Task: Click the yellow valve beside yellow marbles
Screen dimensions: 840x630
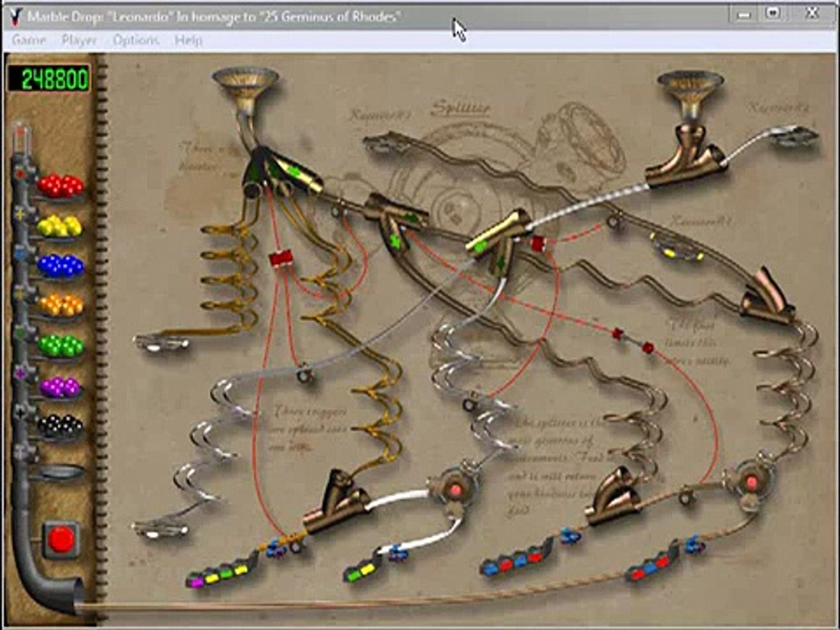Action: 21,214
